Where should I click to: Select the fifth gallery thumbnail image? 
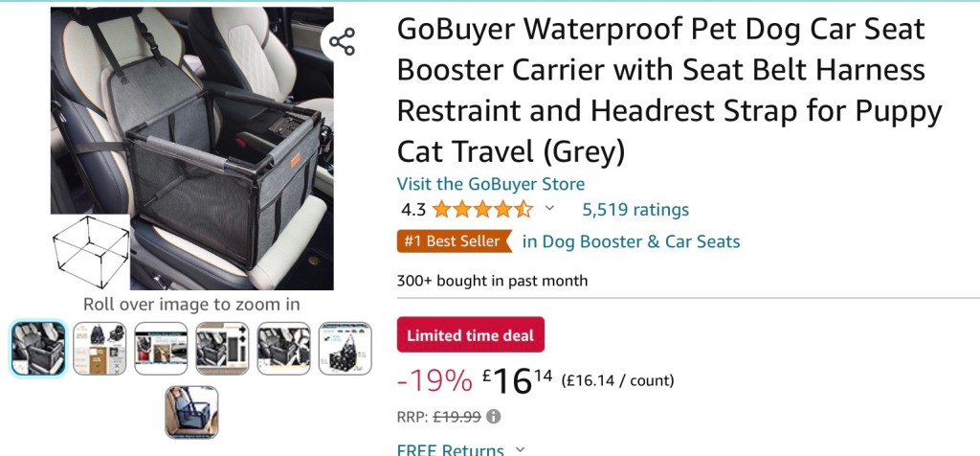[283, 348]
